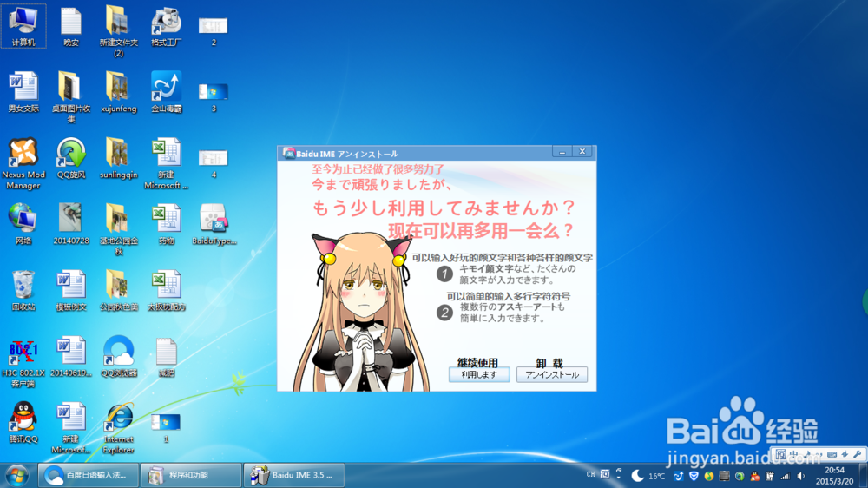This screenshot has height=488, width=868.
Task: Click the 利用します (keep using) button
Action: (x=479, y=374)
